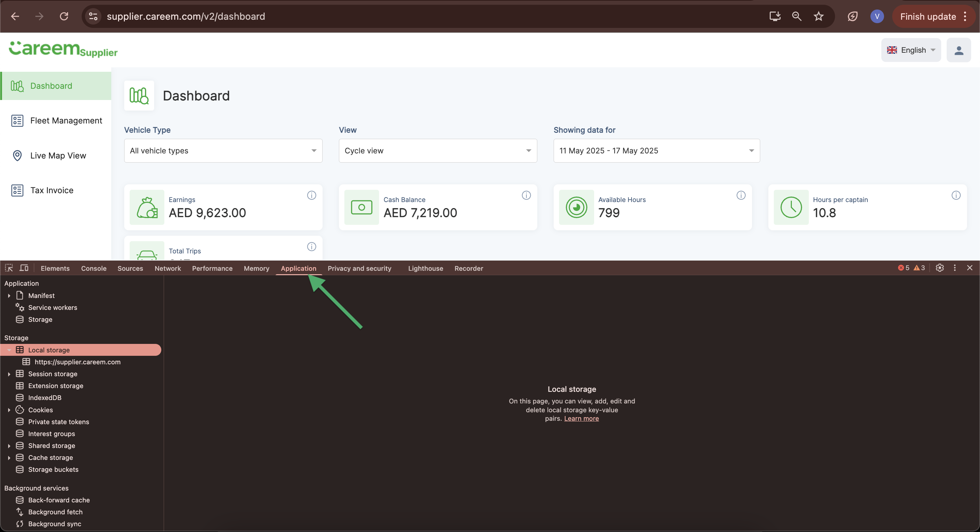The width and height of the screenshot is (980, 532).
Task: Open Tax Invoice in the sidebar
Action: tap(56, 190)
